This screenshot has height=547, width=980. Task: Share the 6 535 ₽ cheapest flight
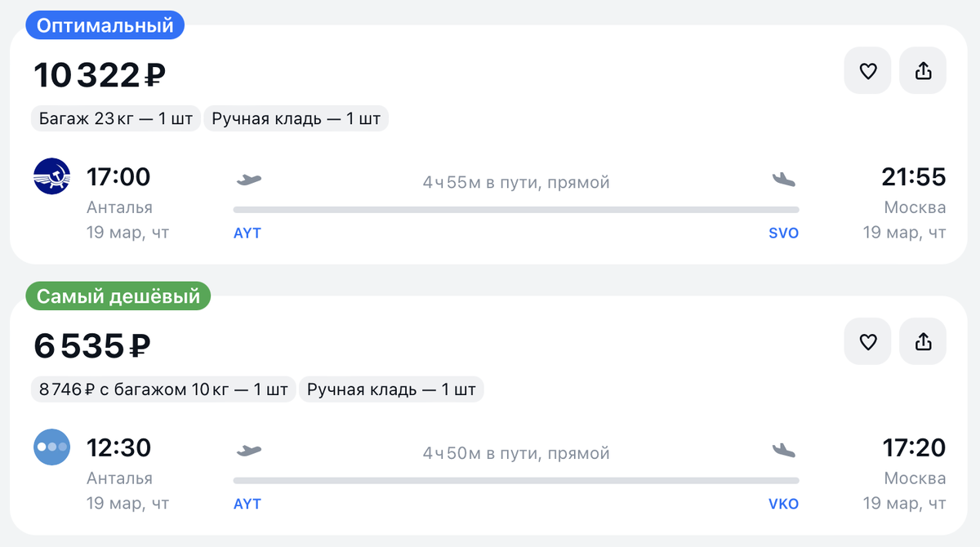(x=923, y=341)
